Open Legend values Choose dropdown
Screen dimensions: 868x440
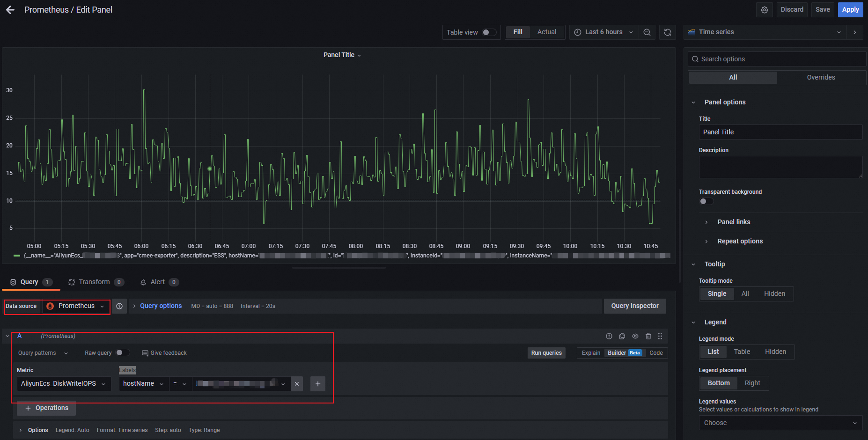coord(780,423)
